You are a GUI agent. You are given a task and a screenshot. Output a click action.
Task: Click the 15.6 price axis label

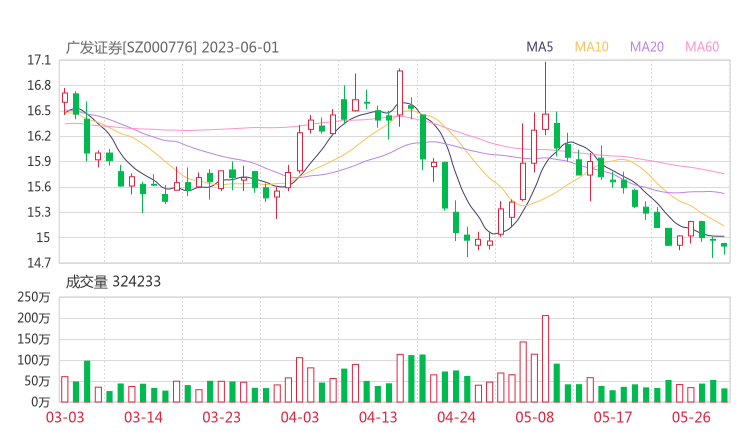(x=39, y=187)
